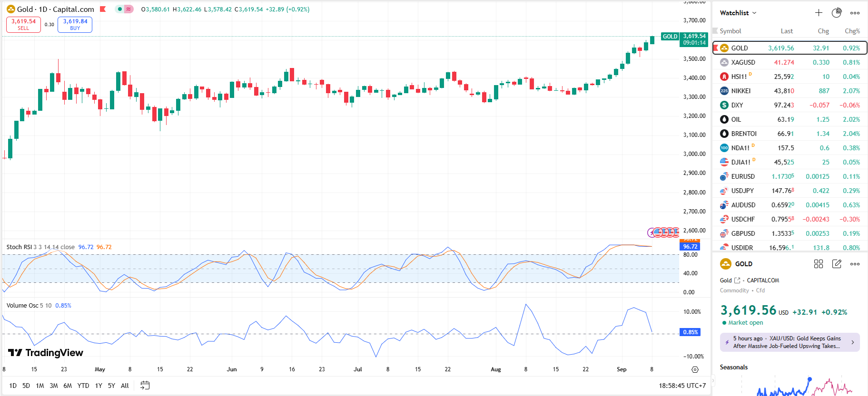868x396 pixels.
Task: Click the stacked economic event markers on chart
Action: (x=664, y=232)
